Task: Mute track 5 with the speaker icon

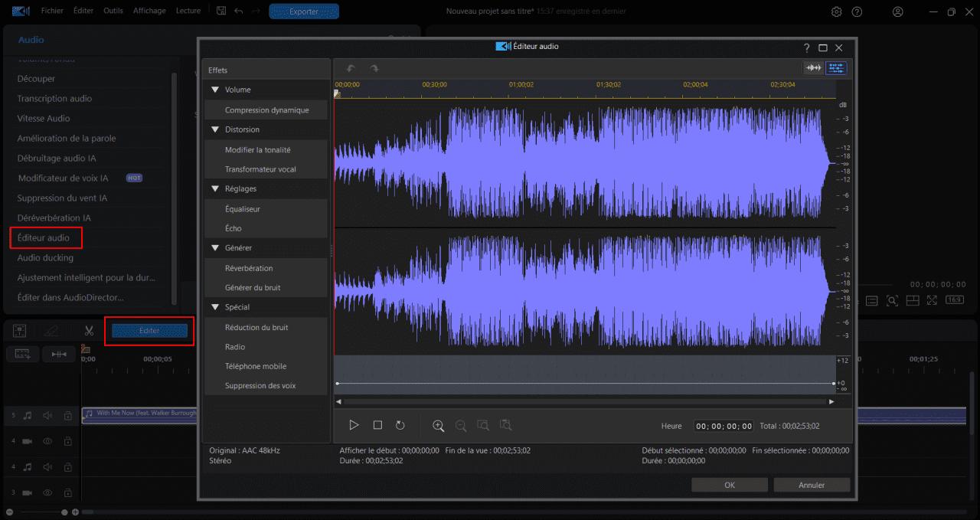Action: coord(47,415)
